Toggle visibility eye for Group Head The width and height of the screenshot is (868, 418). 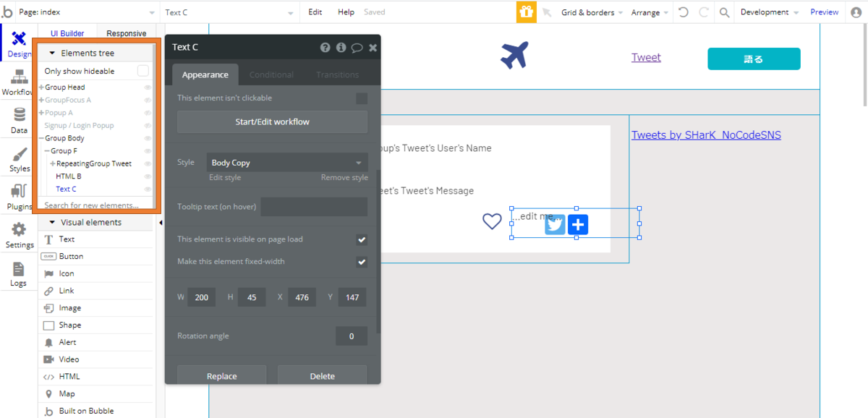pos(148,88)
